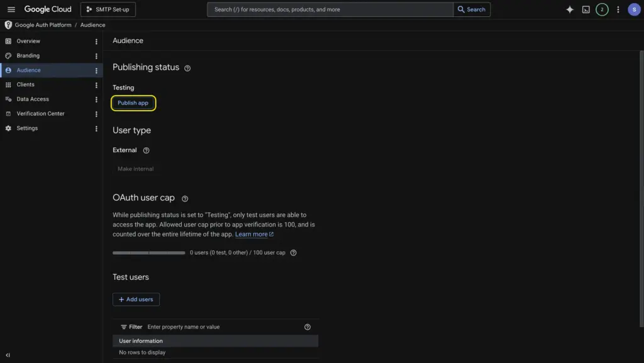Image resolution: width=644 pixels, height=363 pixels.
Task: Open the top bar vertical dots menu
Action: pyautogui.click(x=618, y=9)
